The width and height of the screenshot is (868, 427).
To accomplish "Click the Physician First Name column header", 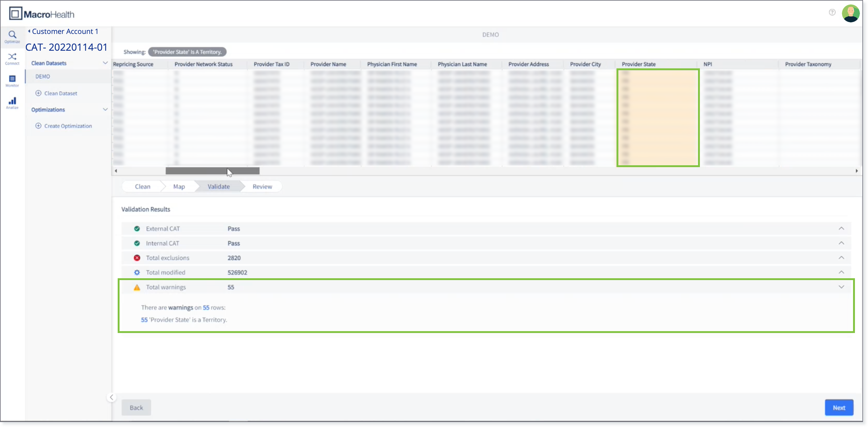I will coord(392,64).
